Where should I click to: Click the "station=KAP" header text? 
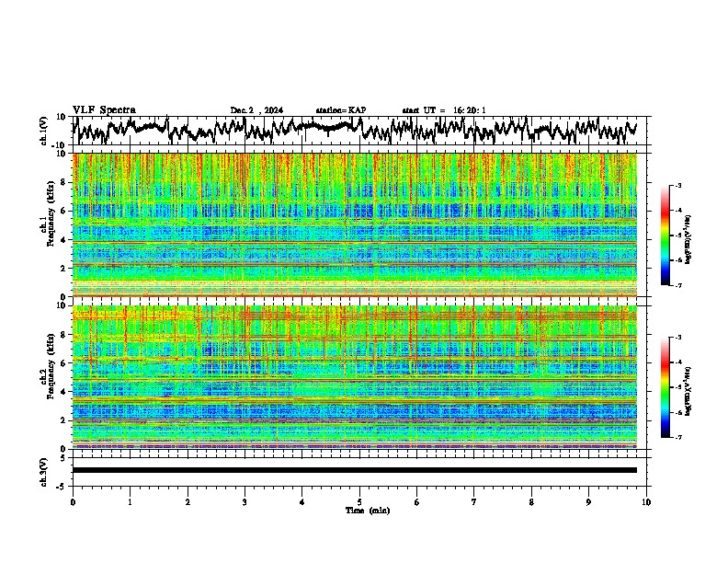(x=341, y=110)
